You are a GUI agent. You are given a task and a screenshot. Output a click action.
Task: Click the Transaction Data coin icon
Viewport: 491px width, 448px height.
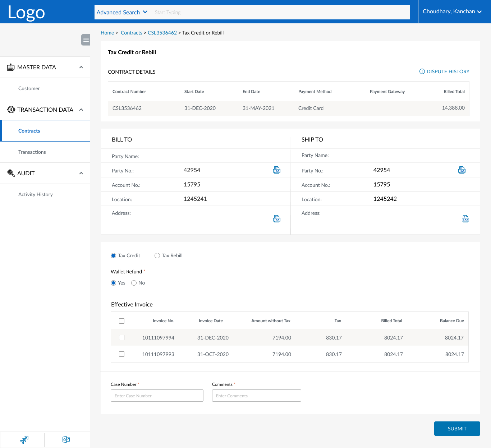[10, 109]
